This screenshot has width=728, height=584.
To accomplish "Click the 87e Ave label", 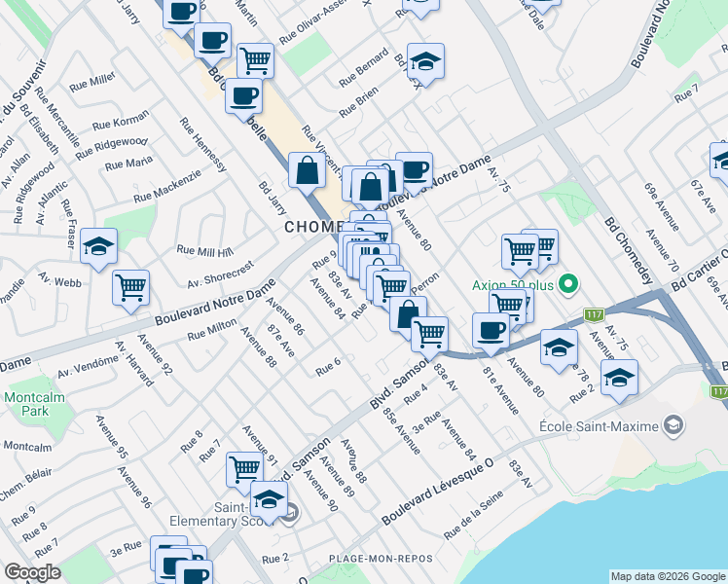I will coord(281,341).
